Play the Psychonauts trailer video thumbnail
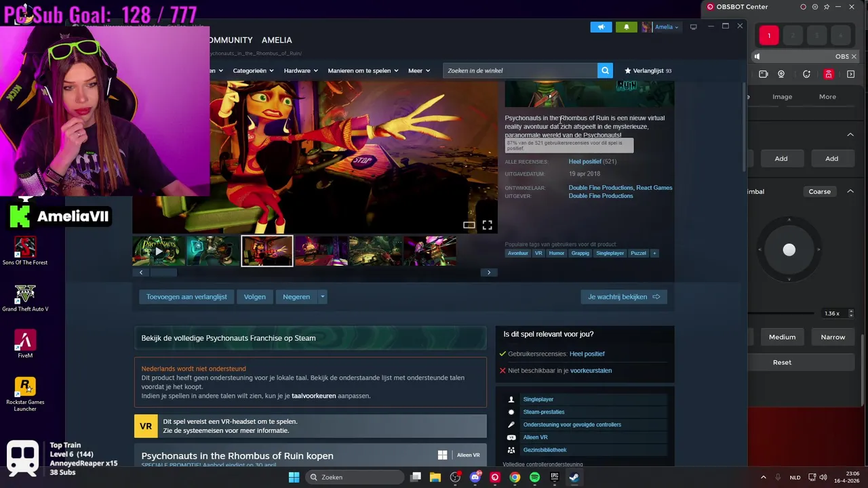The width and height of the screenshot is (868, 488). tap(159, 251)
